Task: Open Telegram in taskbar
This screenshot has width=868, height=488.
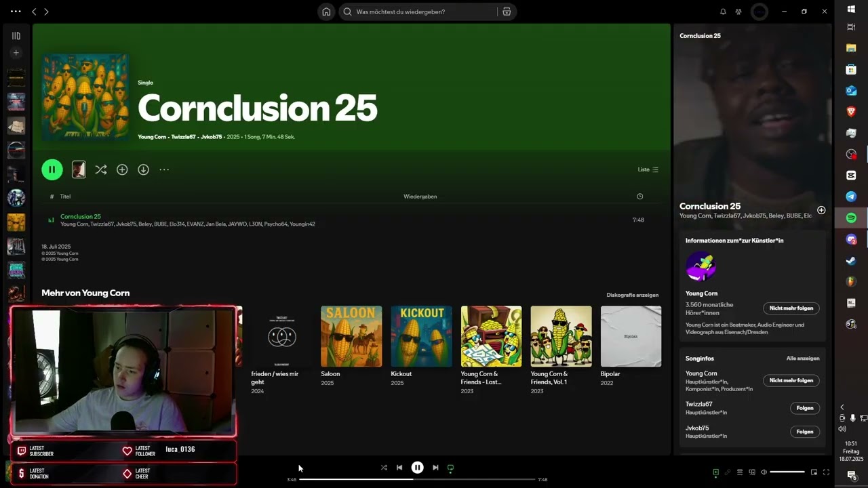Action: [x=852, y=197]
